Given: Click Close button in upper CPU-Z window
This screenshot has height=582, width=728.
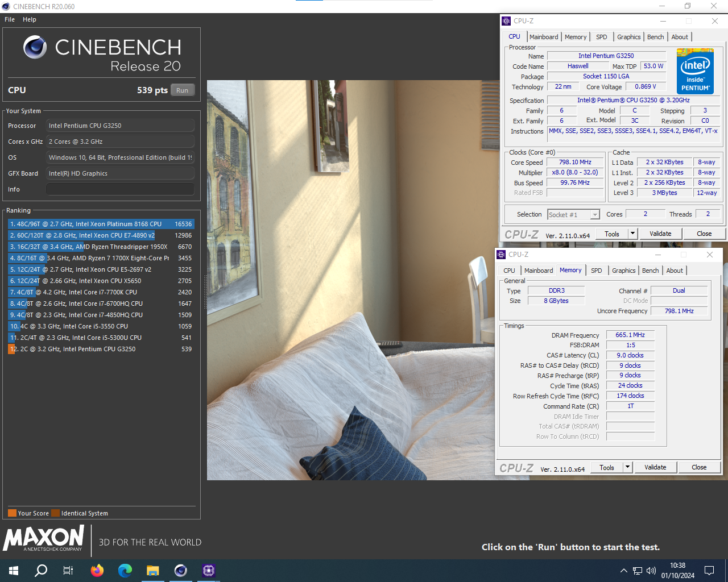Looking at the screenshot, I should pos(704,234).
